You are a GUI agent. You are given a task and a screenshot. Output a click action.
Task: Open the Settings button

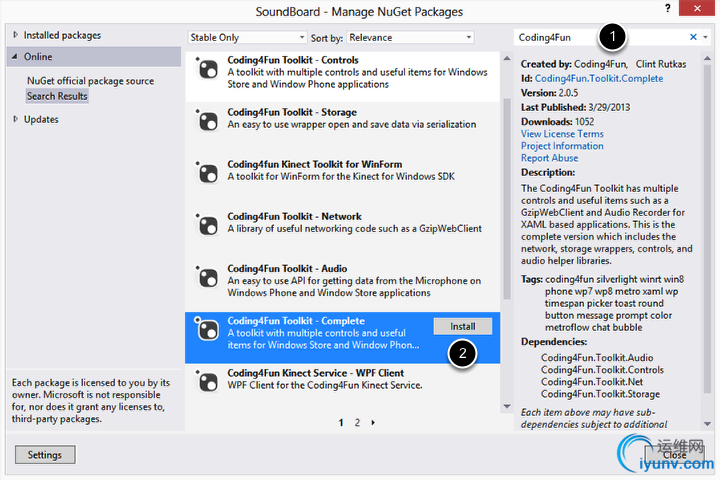pyautogui.click(x=45, y=455)
